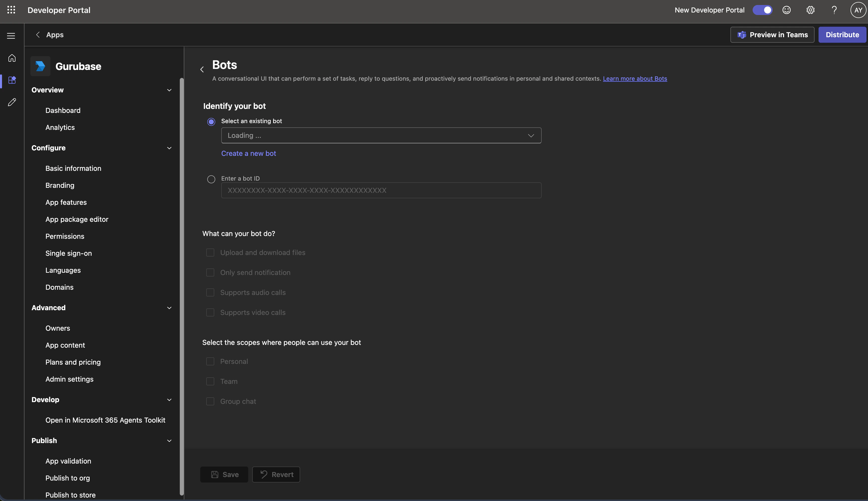The image size is (868, 501).
Task: Select the Apps icon in left rail
Action: click(12, 80)
